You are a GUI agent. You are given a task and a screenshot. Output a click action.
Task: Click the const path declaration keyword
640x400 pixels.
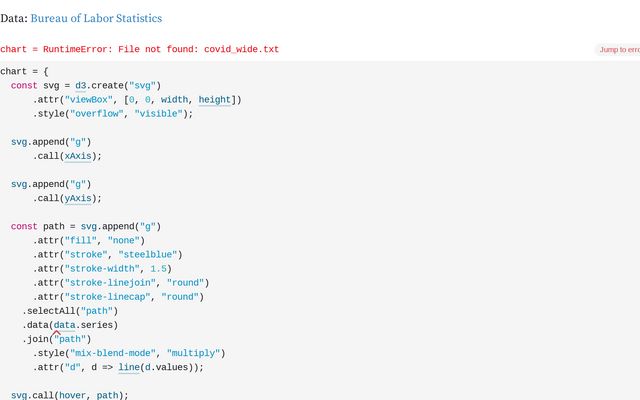click(x=24, y=227)
